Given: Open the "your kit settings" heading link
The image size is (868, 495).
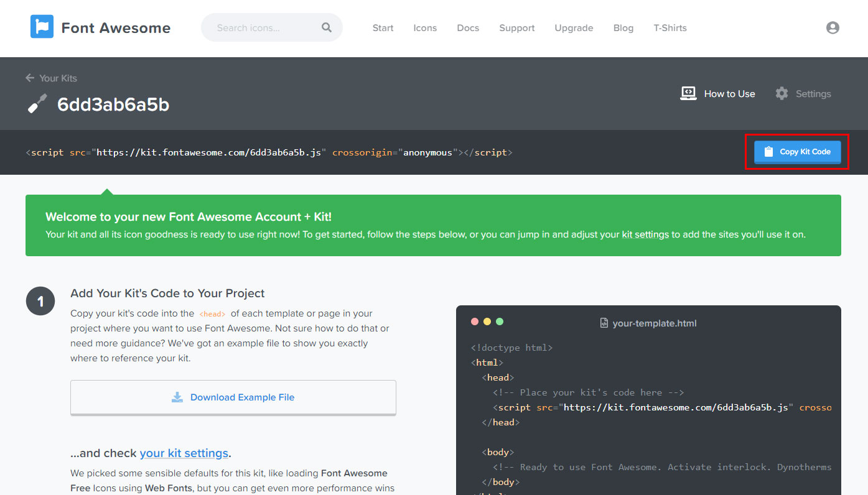Looking at the screenshot, I should 184,453.
